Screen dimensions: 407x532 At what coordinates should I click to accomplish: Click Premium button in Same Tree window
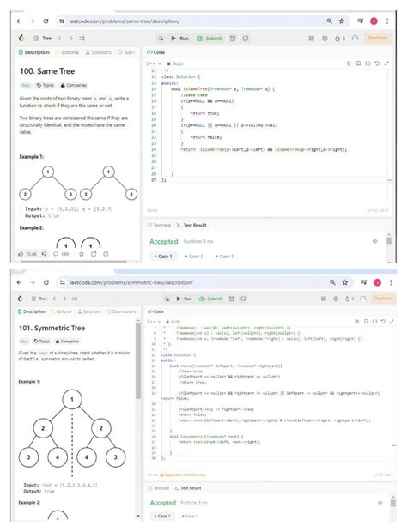[x=378, y=38]
